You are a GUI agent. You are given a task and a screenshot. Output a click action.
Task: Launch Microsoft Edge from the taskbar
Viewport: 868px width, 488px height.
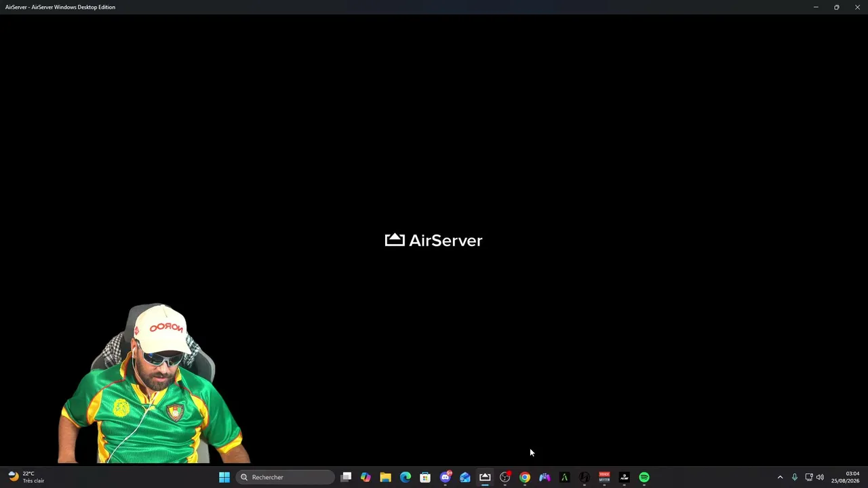[x=406, y=477]
